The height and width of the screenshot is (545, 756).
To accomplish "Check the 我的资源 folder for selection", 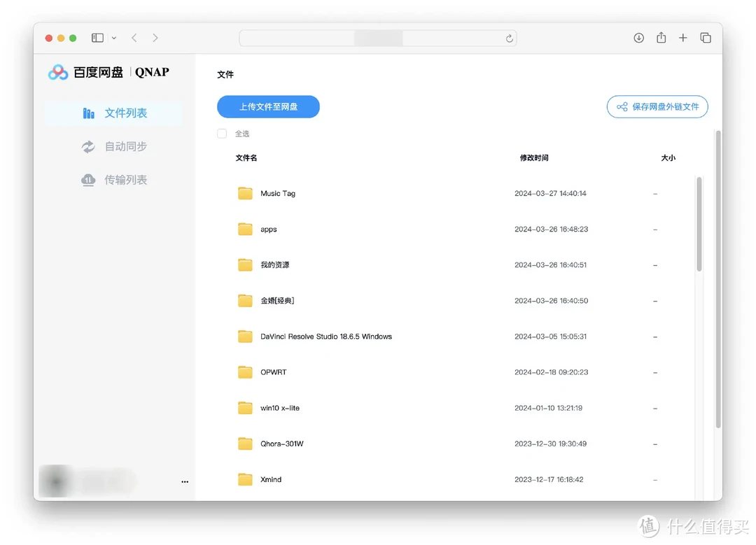I will click(x=274, y=264).
